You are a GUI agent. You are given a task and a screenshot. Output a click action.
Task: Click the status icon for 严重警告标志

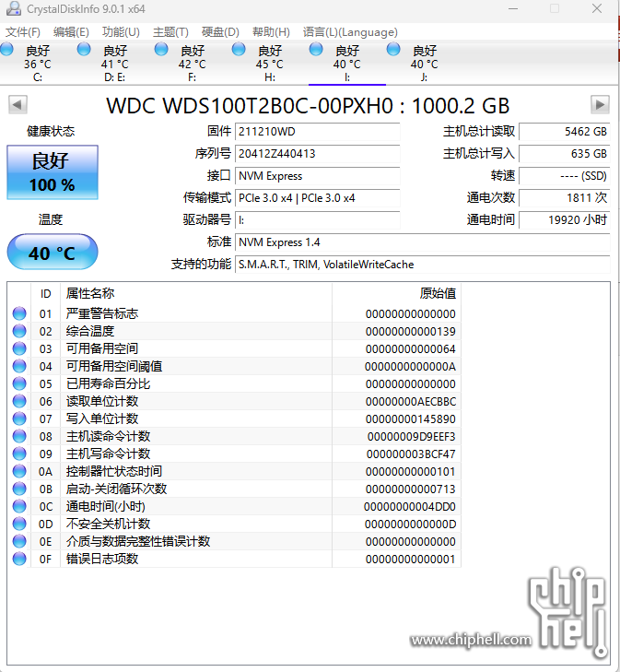(19, 313)
